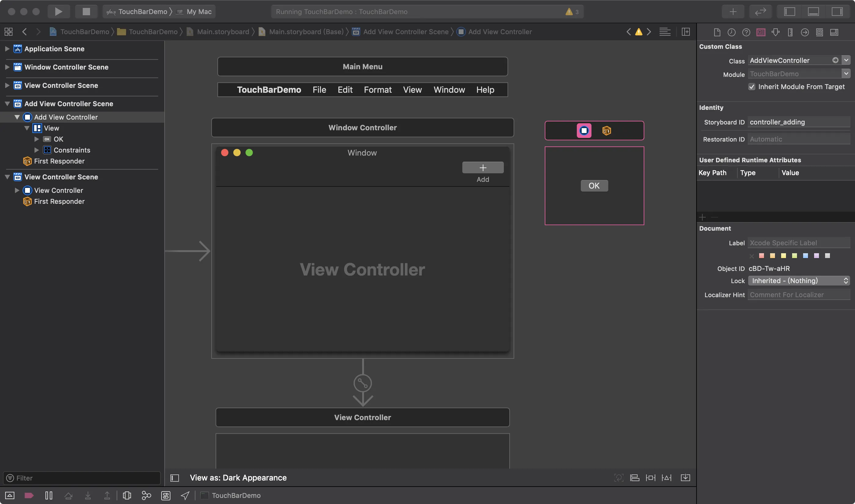Click the debug View Memory Graph icon
This screenshot has height=504, width=855.
146,495
